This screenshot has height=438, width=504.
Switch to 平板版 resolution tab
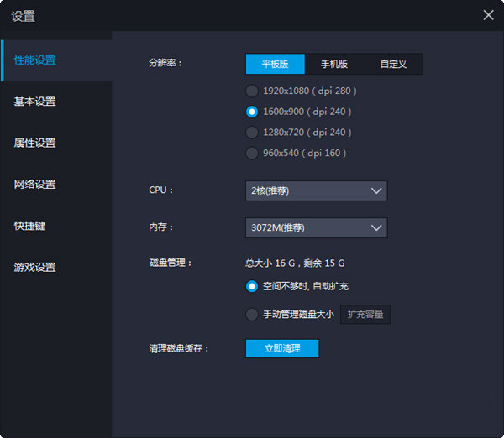tap(276, 64)
